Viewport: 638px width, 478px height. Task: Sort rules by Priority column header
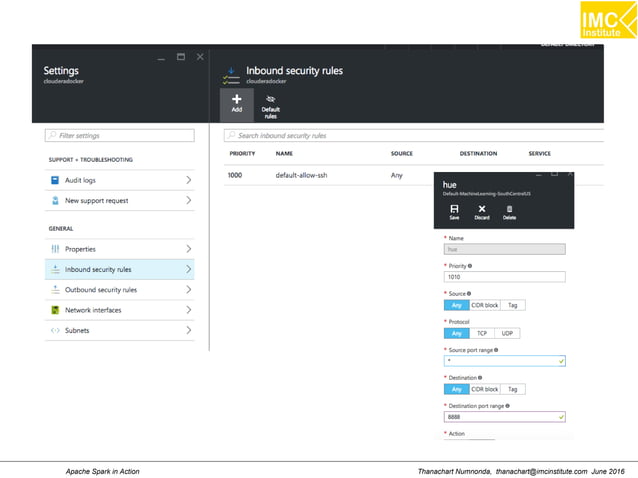tap(242, 153)
